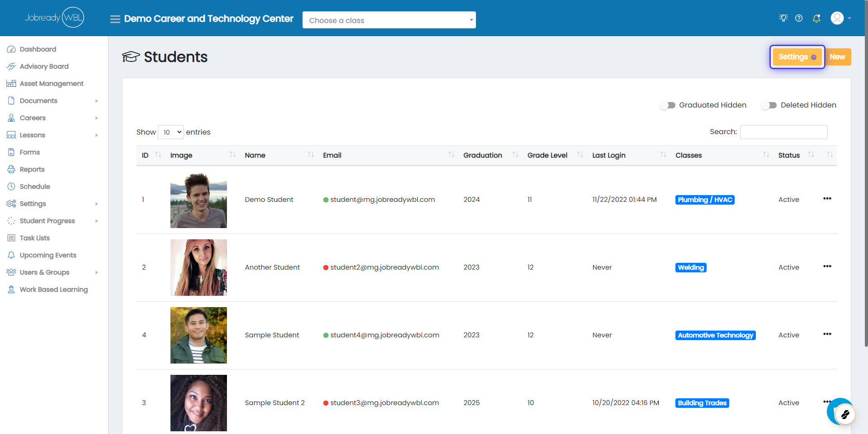This screenshot has width=868, height=434.
Task: Open the Building Trades class tag
Action: point(702,403)
